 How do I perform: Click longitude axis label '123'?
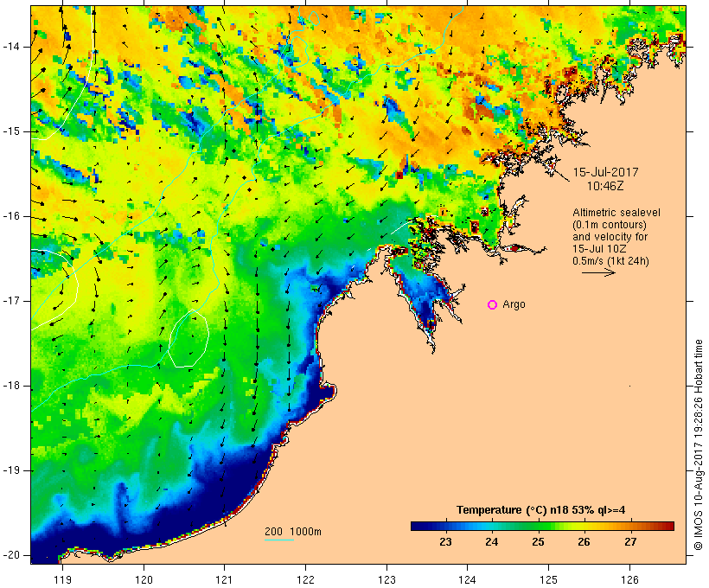(386, 579)
